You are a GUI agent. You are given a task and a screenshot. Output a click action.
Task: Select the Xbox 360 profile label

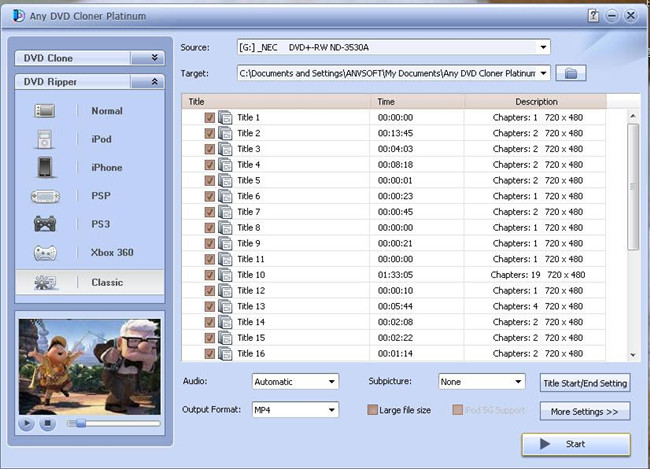(112, 253)
